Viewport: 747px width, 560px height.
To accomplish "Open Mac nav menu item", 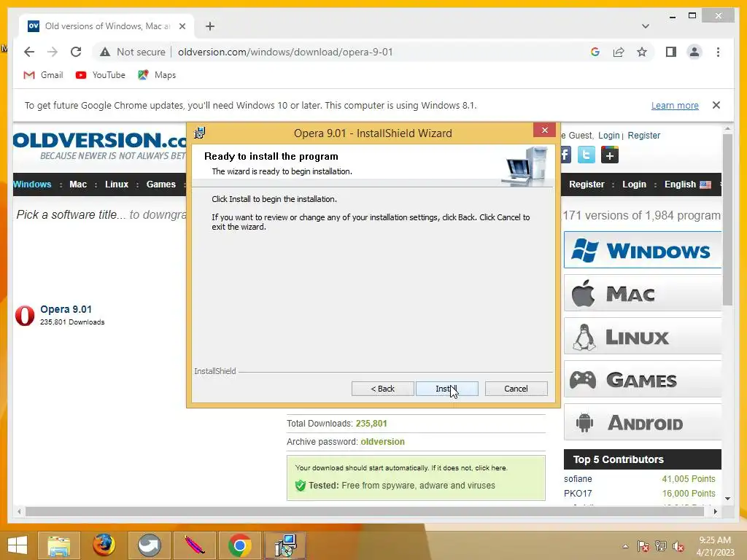I will click(78, 184).
